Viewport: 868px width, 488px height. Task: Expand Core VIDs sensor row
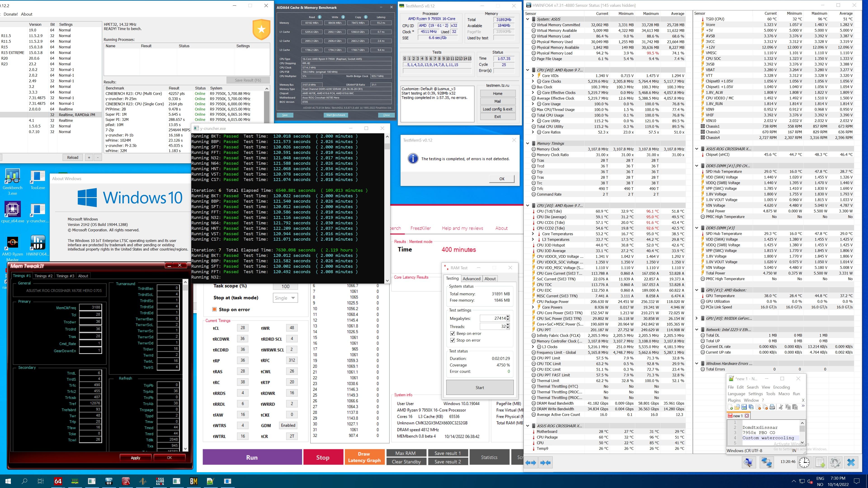coord(533,76)
